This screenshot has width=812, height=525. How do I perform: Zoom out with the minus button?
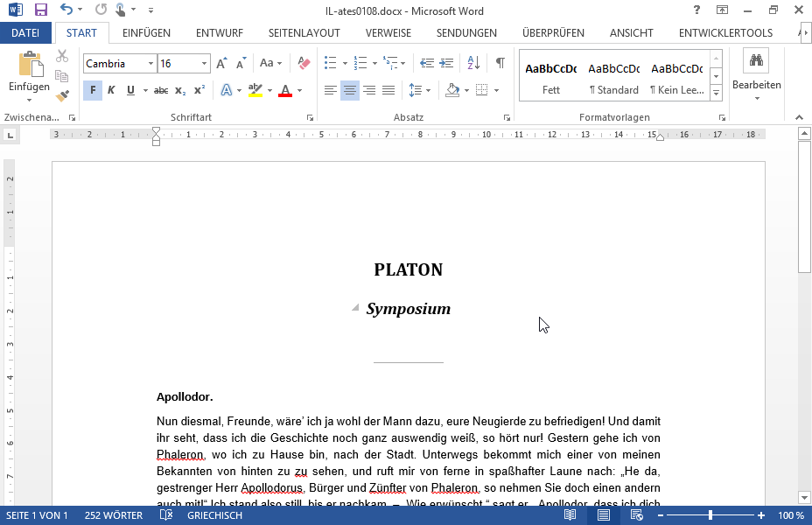click(x=661, y=515)
